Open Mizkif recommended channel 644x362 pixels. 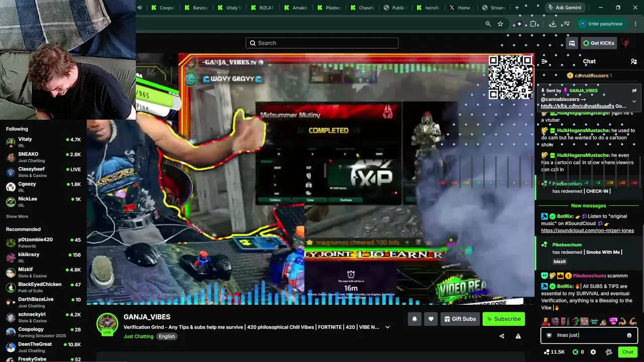coord(43,273)
